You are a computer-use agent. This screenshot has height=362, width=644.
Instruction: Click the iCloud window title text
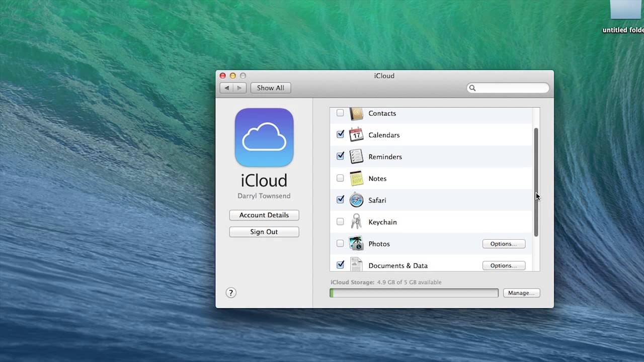[x=384, y=76]
